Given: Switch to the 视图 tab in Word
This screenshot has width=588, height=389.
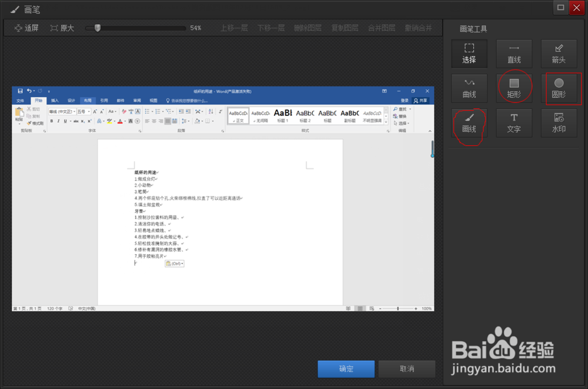Looking at the screenshot, I should (x=153, y=101).
